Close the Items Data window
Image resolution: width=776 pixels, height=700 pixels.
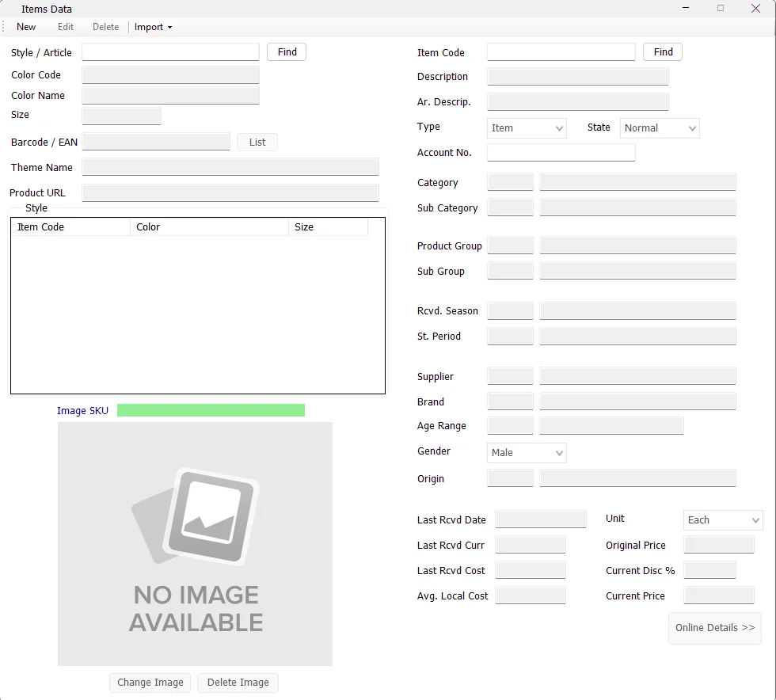(755, 8)
